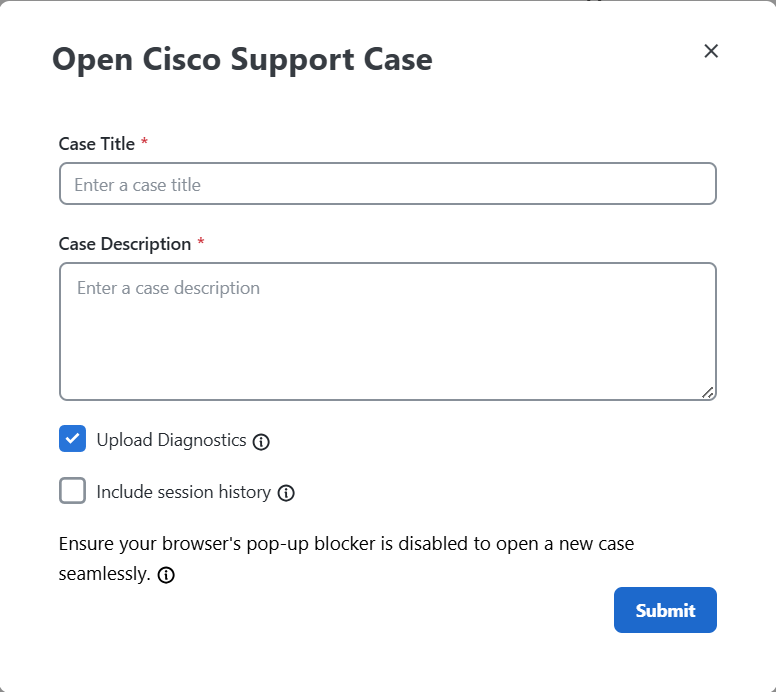This screenshot has height=692, width=776.
Task: Click the 'Enter a case title' placeholder text
Action: coord(138,185)
